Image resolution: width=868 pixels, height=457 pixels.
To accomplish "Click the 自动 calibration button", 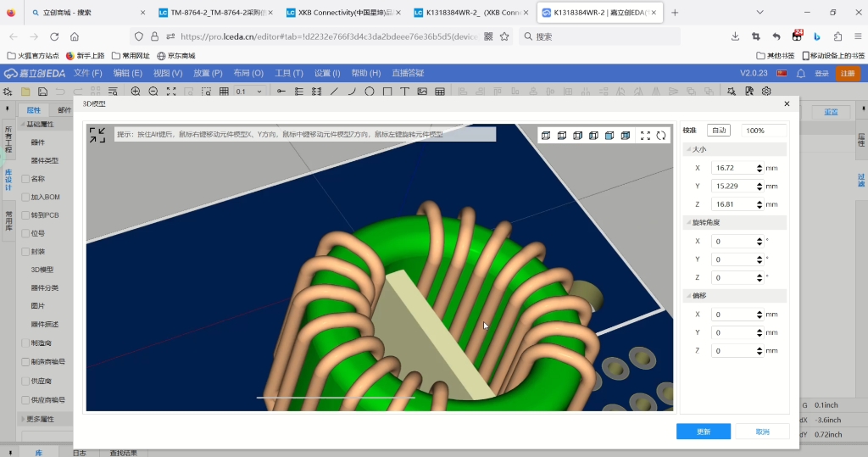I will [719, 131].
